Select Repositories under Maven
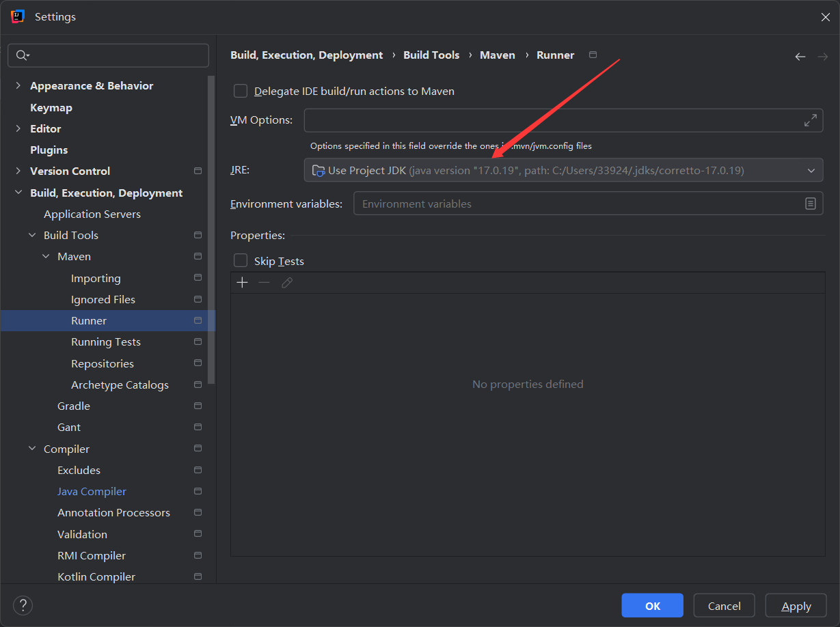 [x=103, y=363]
